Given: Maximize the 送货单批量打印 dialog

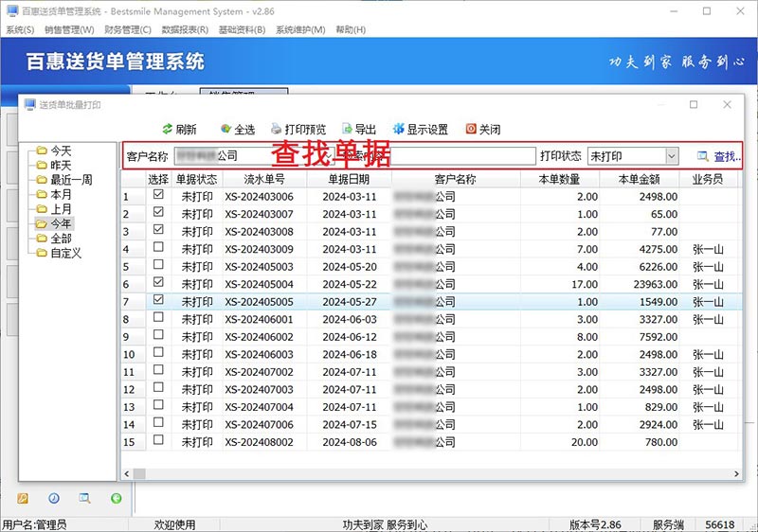Looking at the screenshot, I should click(694, 104).
